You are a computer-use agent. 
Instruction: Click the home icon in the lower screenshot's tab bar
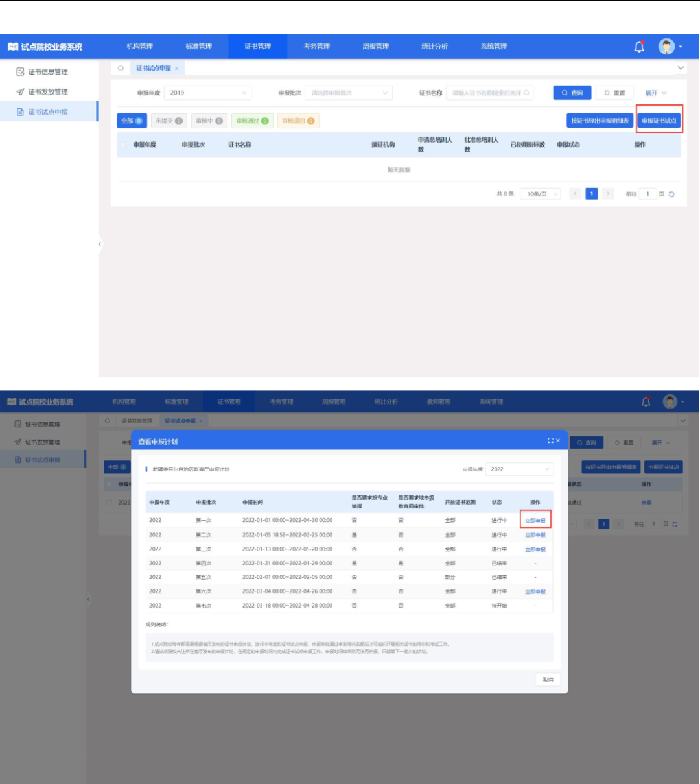[x=107, y=421]
